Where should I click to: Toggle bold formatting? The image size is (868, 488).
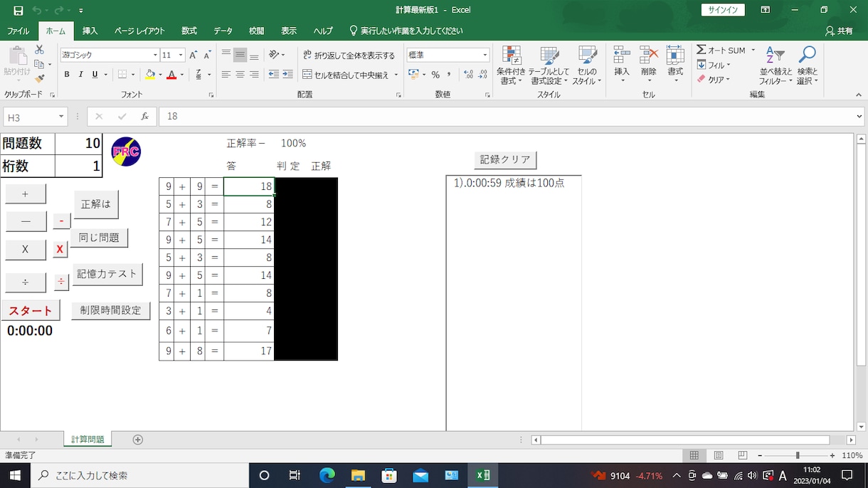point(67,75)
